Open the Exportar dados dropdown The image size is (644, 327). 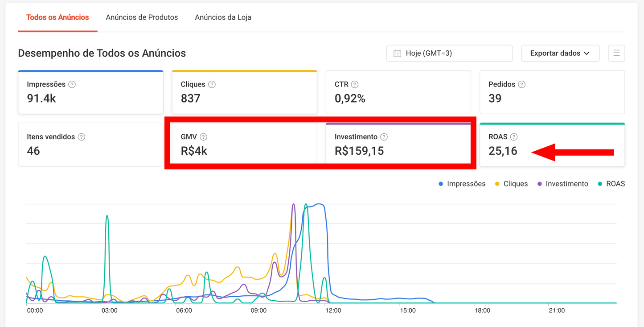pyautogui.click(x=560, y=53)
